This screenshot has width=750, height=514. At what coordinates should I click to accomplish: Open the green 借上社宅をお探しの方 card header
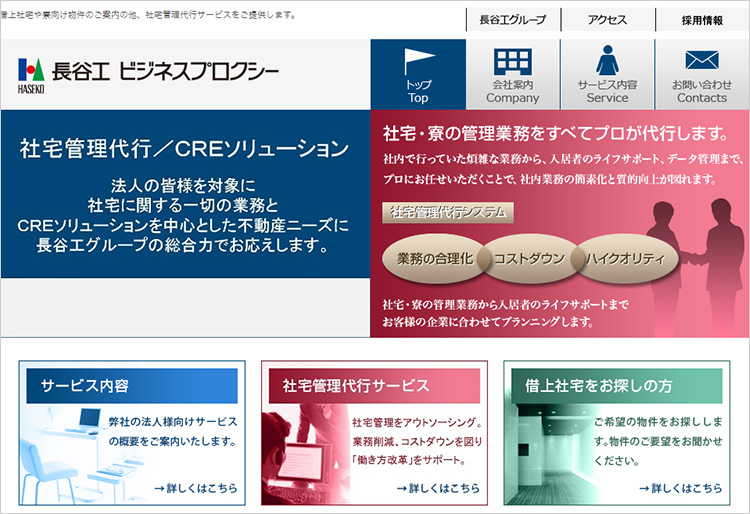[617, 385]
